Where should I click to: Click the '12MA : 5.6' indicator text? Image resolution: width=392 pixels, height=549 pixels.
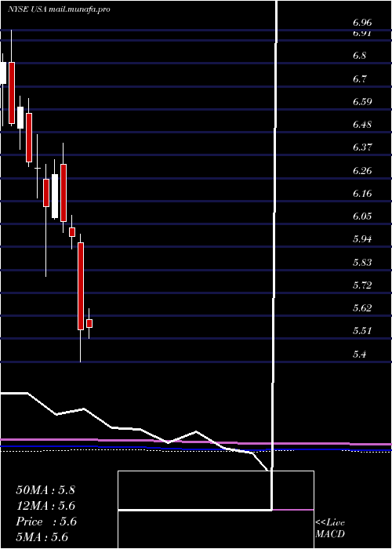[45, 506]
